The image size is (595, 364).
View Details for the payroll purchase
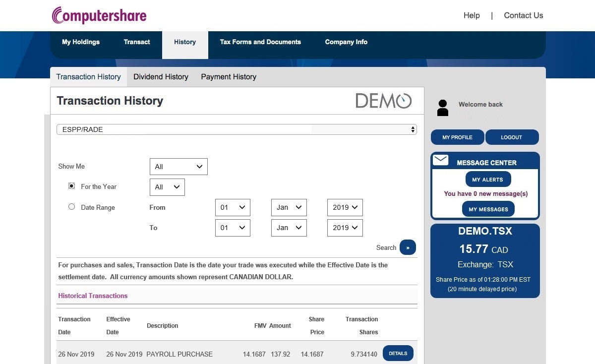tap(398, 354)
